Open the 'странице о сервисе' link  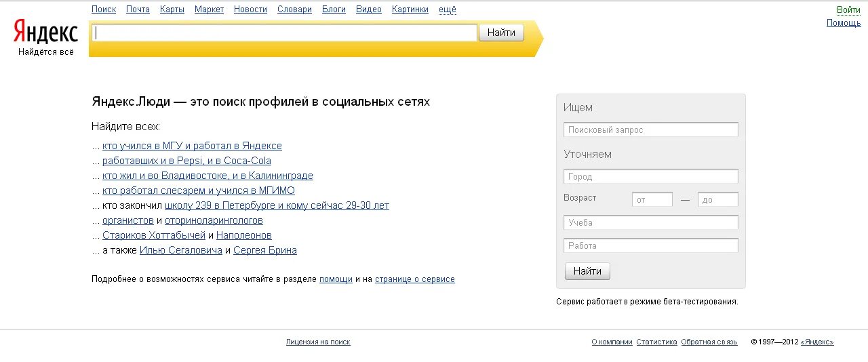pyautogui.click(x=415, y=279)
